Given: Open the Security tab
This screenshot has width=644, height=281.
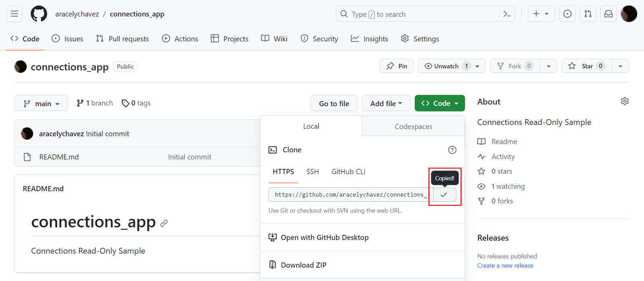Looking at the screenshot, I should coord(319,39).
